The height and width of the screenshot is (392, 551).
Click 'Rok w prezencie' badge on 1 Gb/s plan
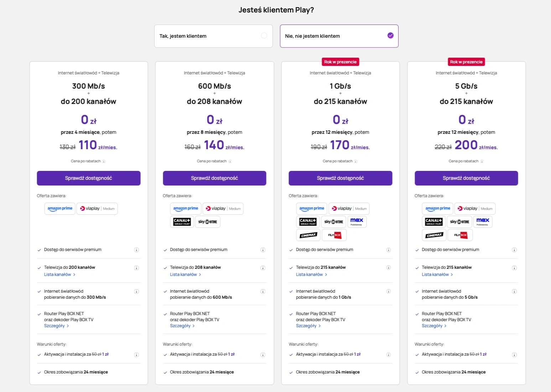(340, 62)
